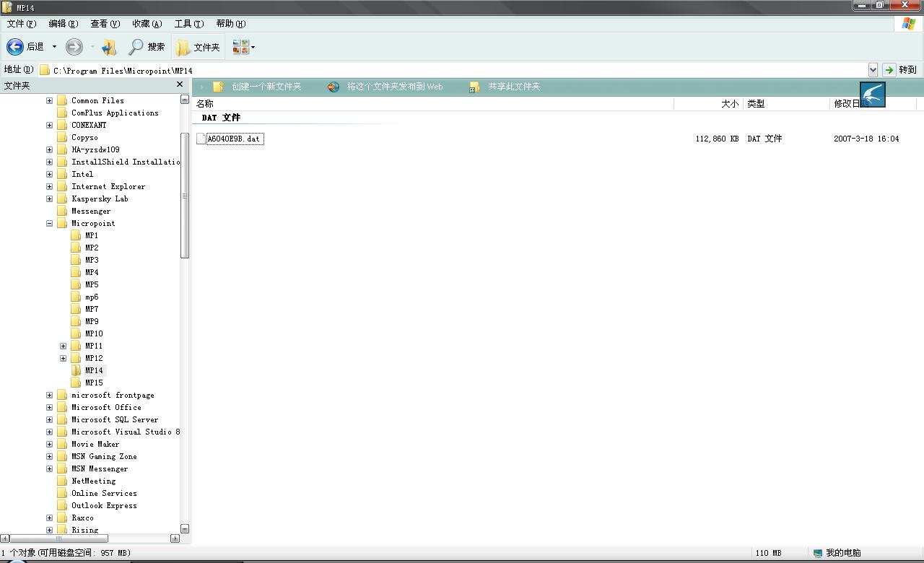Click the MP14 open folder icon
Viewport: 924px width, 563px height.
pos(76,370)
